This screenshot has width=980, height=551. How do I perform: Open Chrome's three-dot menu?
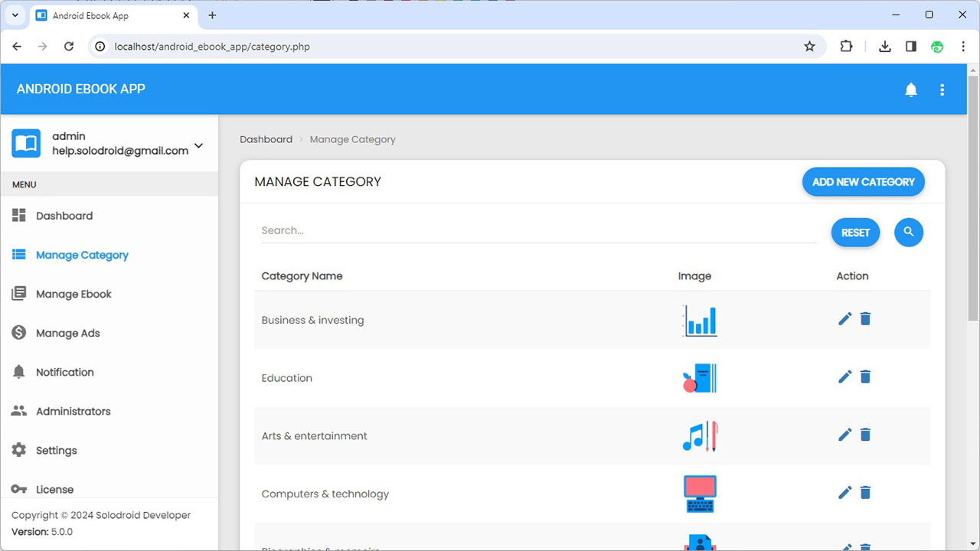963,47
